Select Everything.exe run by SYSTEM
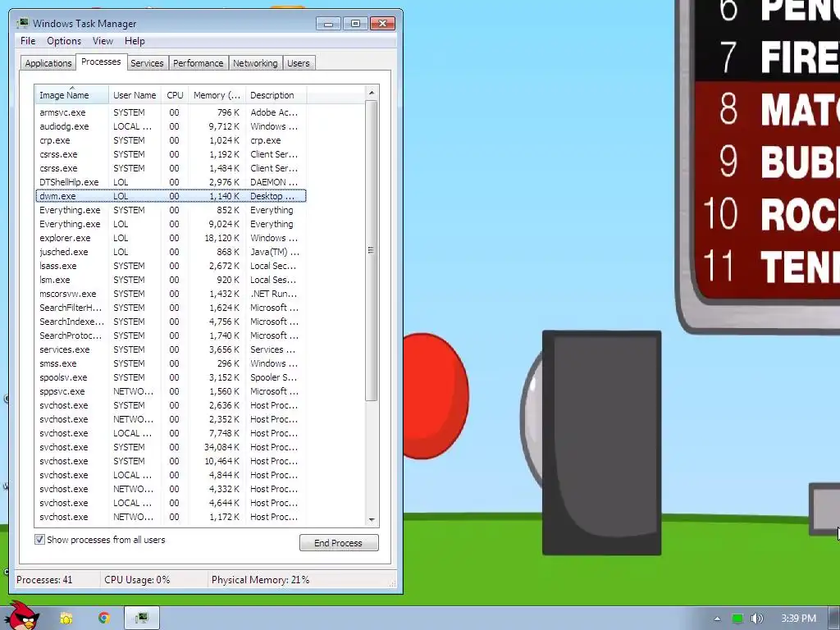 pos(171,210)
